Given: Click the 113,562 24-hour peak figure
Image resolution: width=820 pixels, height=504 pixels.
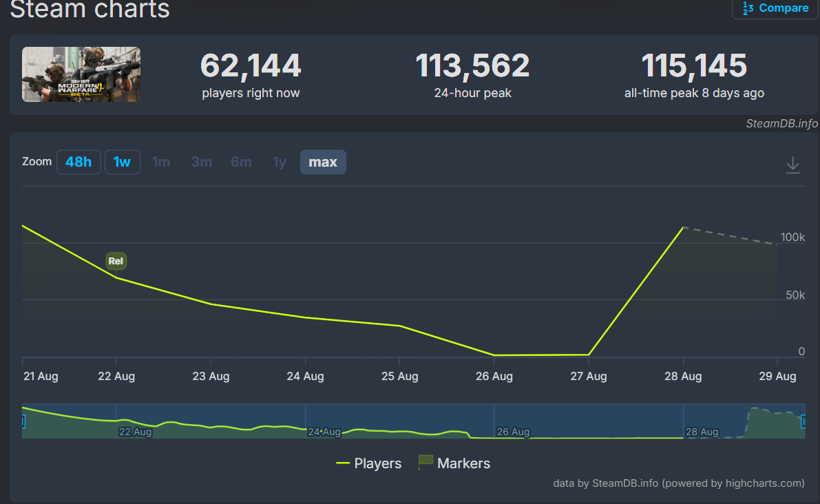Looking at the screenshot, I should pos(473,66).
